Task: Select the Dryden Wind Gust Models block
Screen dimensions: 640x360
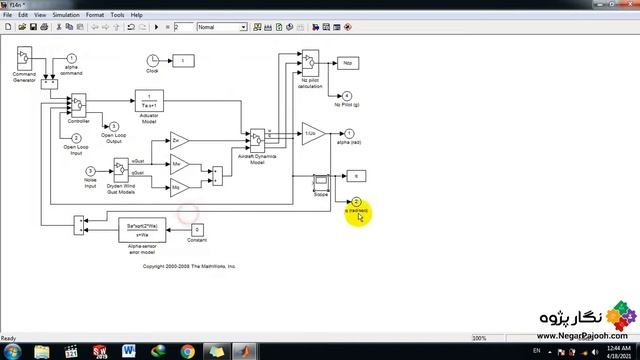Action: [121, 170]
